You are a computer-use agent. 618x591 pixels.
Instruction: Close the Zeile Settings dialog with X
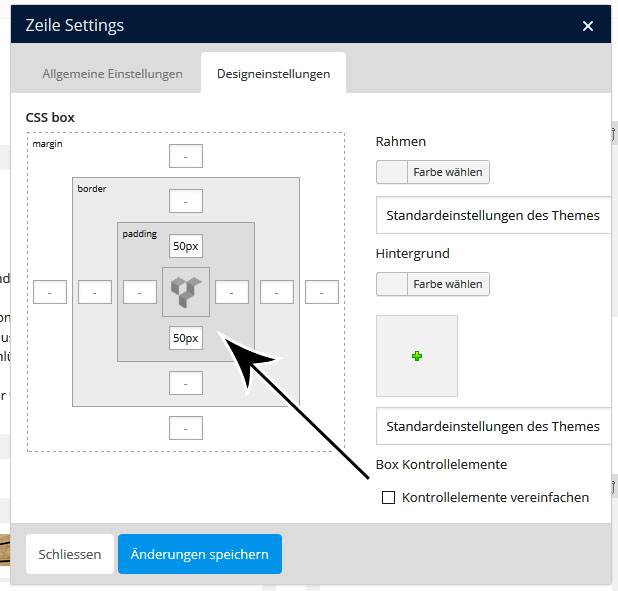587,27
